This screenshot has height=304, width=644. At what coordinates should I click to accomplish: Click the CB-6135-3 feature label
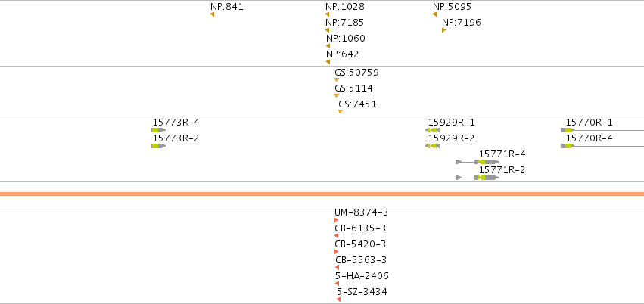pos(360,228)
